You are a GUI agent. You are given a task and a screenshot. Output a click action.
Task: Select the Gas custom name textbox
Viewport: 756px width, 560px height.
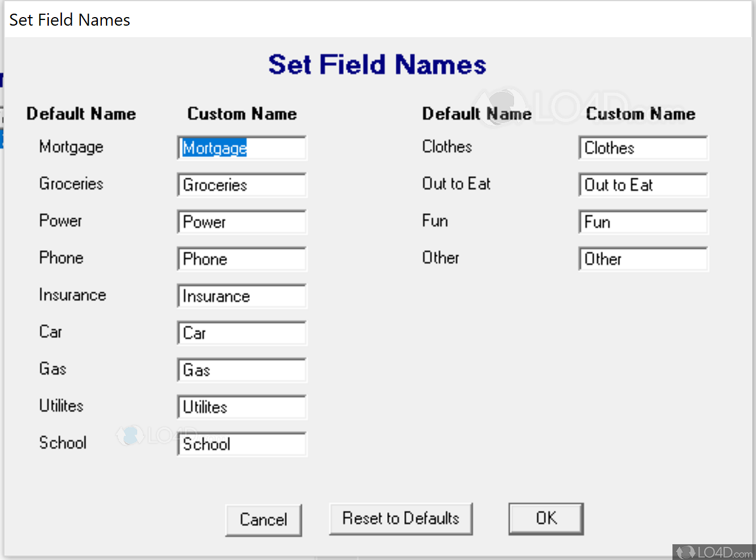pyautogui.click(x=242, y=370)
